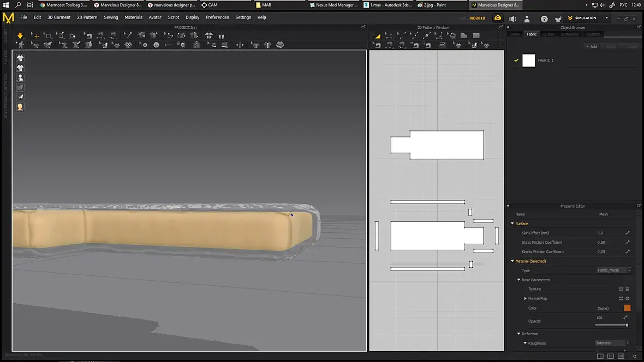644x362 pixels.
Task: Open the Simulation mode dropdown arrow
Action: point(607,18)
